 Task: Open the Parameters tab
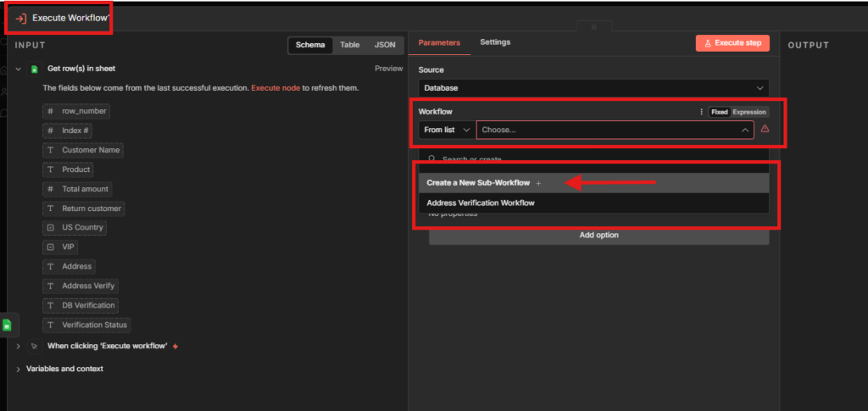point(439,42)
